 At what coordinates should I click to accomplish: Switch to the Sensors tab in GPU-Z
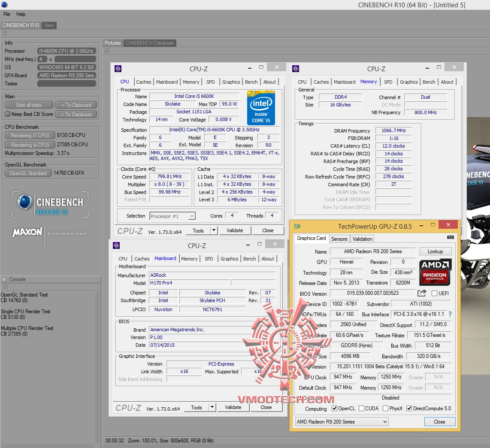[339, 239]
